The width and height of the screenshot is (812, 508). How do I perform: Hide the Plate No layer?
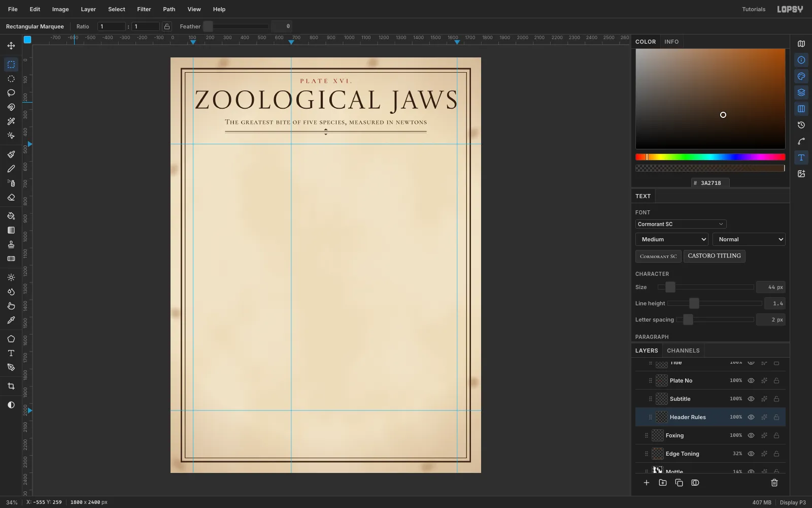pos(751,380)
